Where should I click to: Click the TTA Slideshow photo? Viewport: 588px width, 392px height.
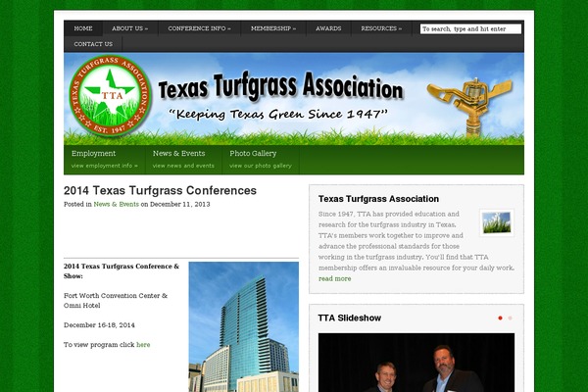(416, 363)
